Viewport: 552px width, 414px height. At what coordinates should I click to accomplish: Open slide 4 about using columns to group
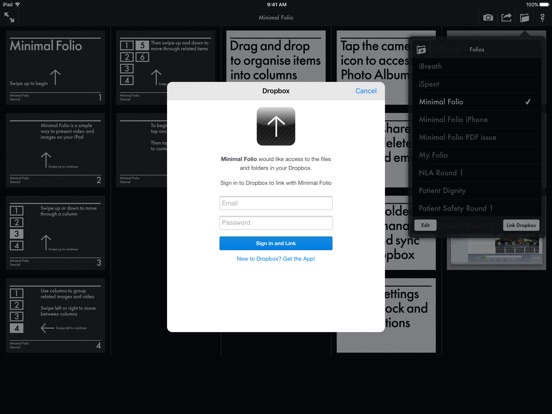55,316
